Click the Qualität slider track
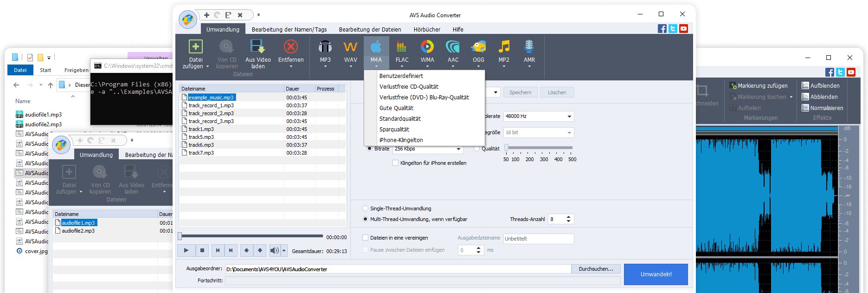Image resolution: width=868 pixels, height=293 pixels. coord(539,148)
